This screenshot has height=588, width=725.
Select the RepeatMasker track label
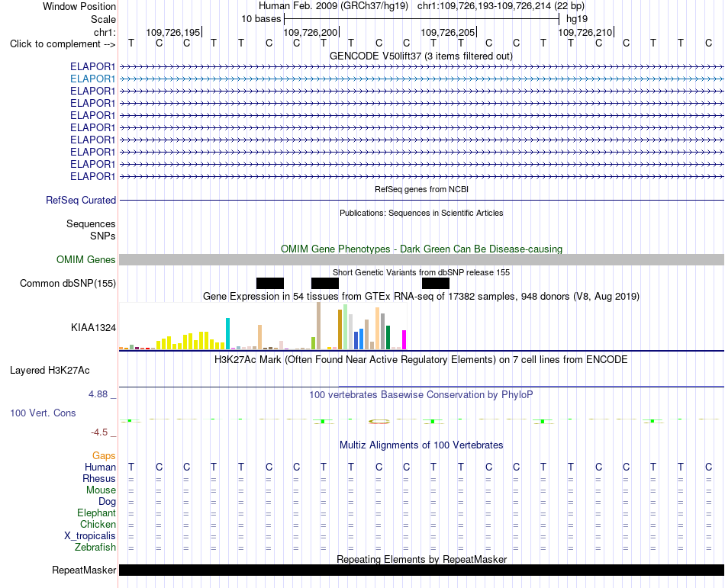[x=84, y=570]
